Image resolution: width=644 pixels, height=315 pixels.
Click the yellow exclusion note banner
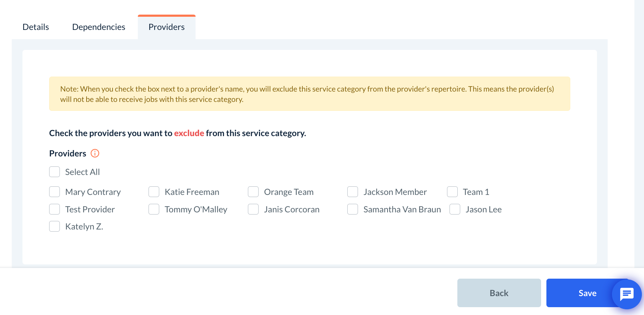pyautogui.click(x=309, y=94)
